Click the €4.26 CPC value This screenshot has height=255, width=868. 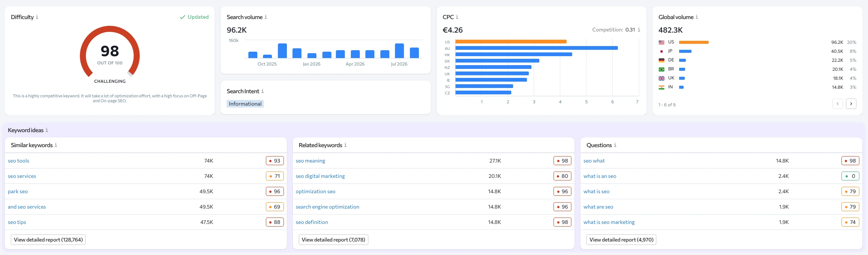(x=453, y=30)
